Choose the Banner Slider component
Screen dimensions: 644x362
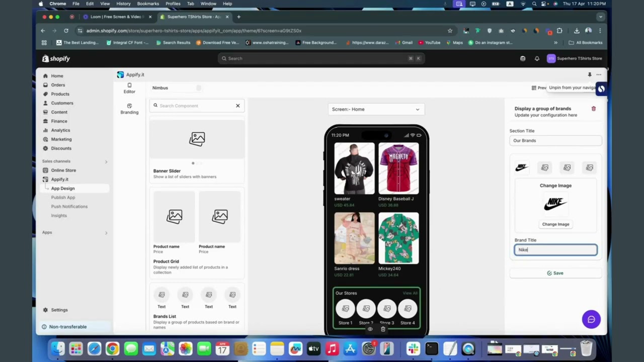[x=197, y=150]
